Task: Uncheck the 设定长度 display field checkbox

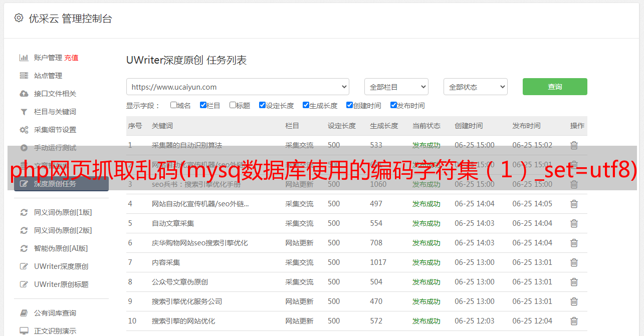Action: 262,105
